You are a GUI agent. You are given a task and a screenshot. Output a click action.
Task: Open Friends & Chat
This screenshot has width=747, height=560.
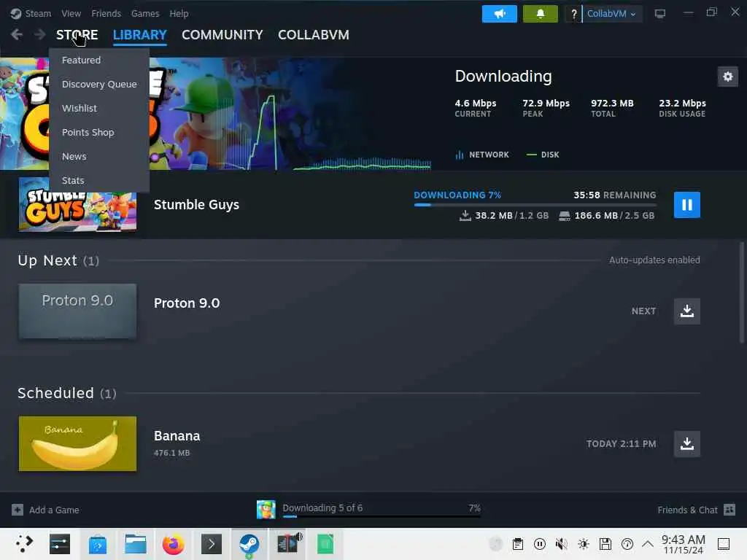[696, 510]
